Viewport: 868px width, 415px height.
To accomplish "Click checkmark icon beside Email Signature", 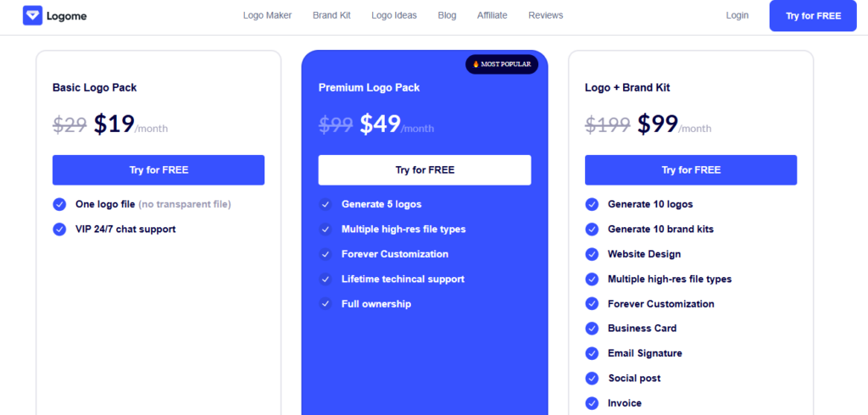I will coord(592,353).
